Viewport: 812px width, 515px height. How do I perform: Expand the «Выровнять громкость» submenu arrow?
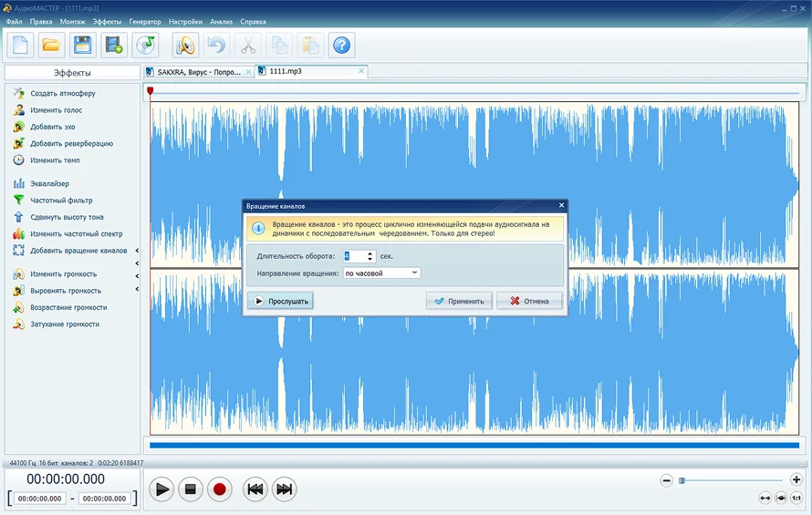pos(137,290)
